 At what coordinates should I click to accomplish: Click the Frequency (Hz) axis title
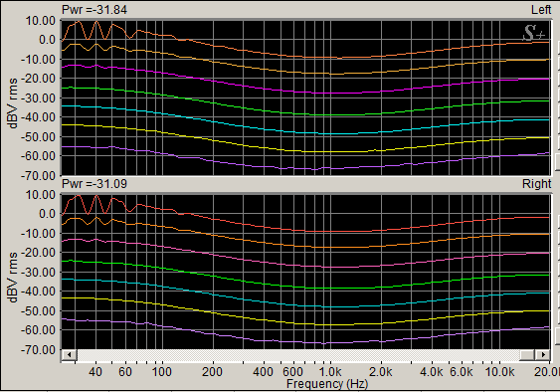pos(327,384)
